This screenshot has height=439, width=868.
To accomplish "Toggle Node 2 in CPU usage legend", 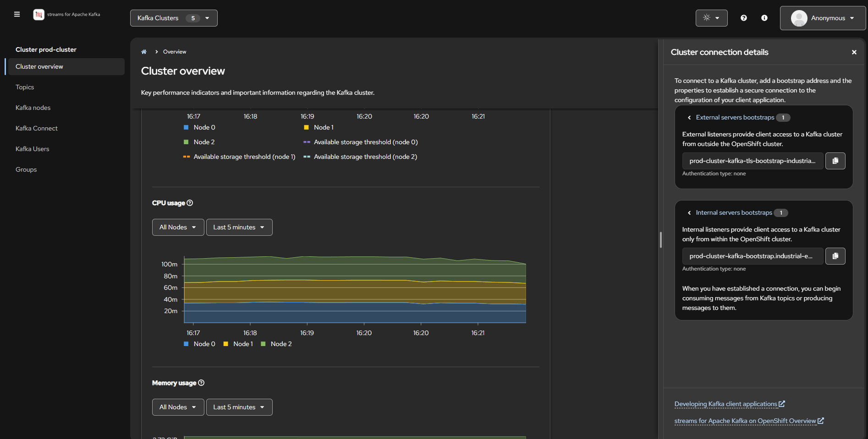I will (x=276, y=344).
